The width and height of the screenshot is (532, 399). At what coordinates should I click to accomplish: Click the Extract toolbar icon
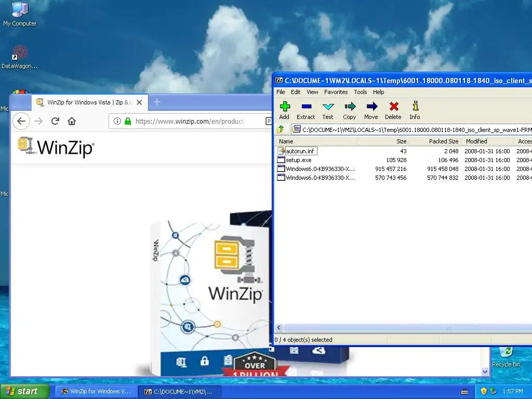(x=305, y=111)
